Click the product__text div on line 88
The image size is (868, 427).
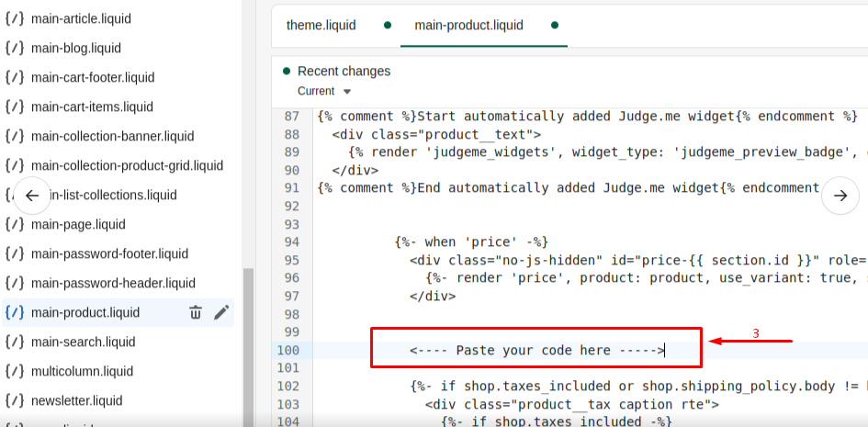[436, 134]
